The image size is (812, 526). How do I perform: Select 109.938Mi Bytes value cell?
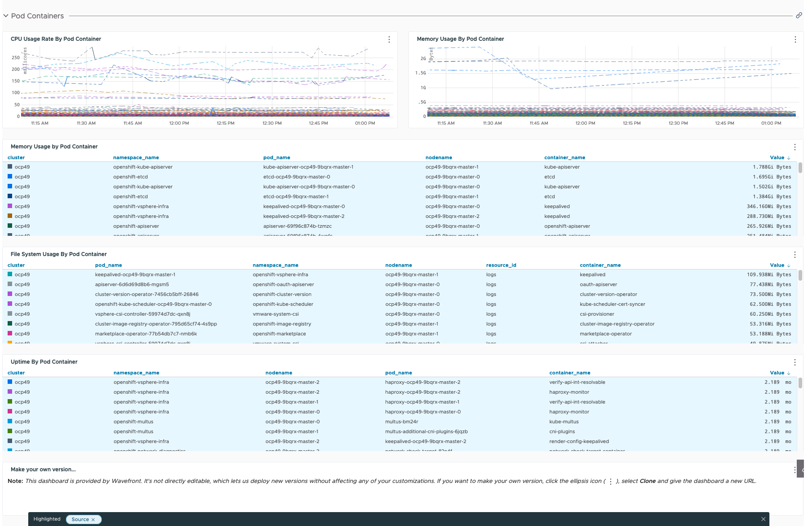pyautogui.click(x=769, y=275)
